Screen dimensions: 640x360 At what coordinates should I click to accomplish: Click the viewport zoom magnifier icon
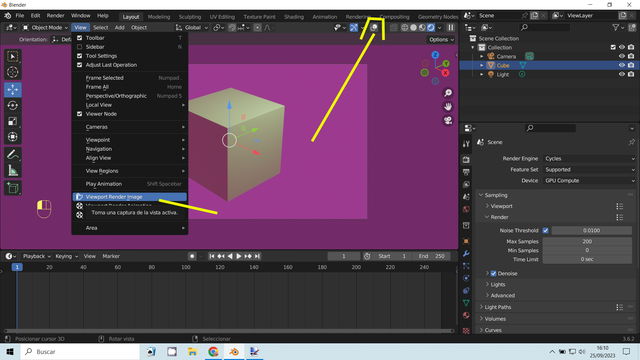(448, 93)
